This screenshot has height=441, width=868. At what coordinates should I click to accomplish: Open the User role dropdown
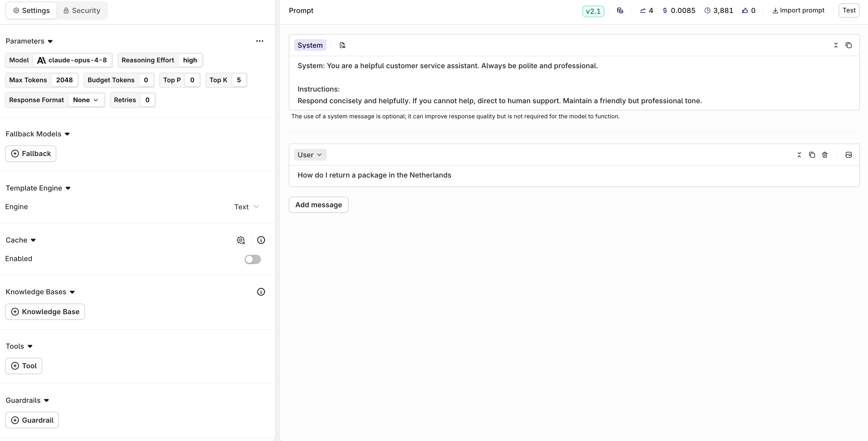(310, 155)
